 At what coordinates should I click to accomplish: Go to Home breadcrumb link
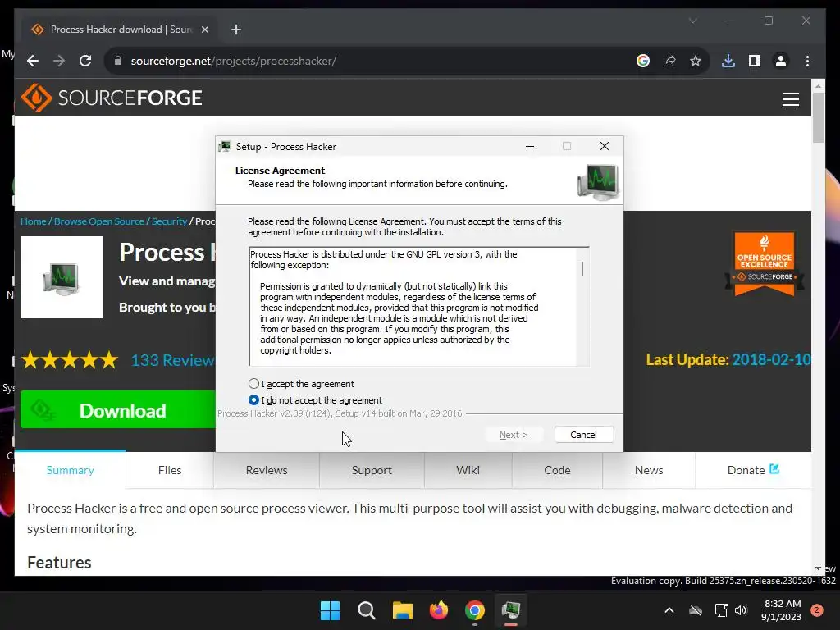(x=33, y=221)
